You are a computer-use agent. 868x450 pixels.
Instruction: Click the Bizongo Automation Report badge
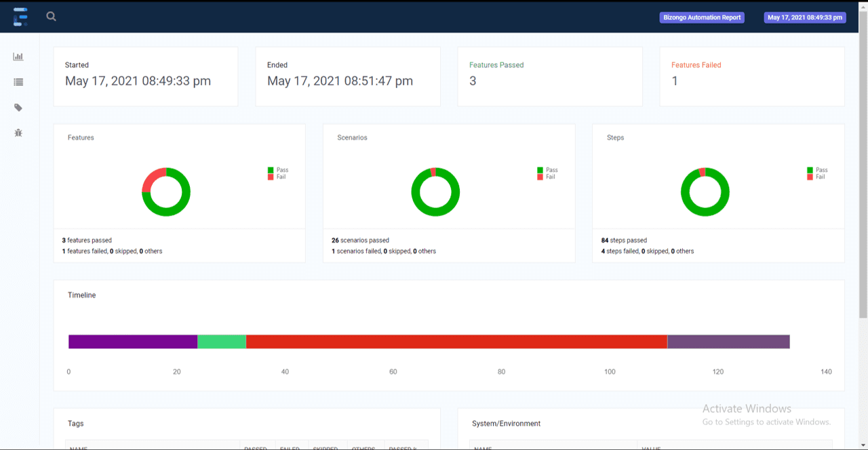coord(702,18)
